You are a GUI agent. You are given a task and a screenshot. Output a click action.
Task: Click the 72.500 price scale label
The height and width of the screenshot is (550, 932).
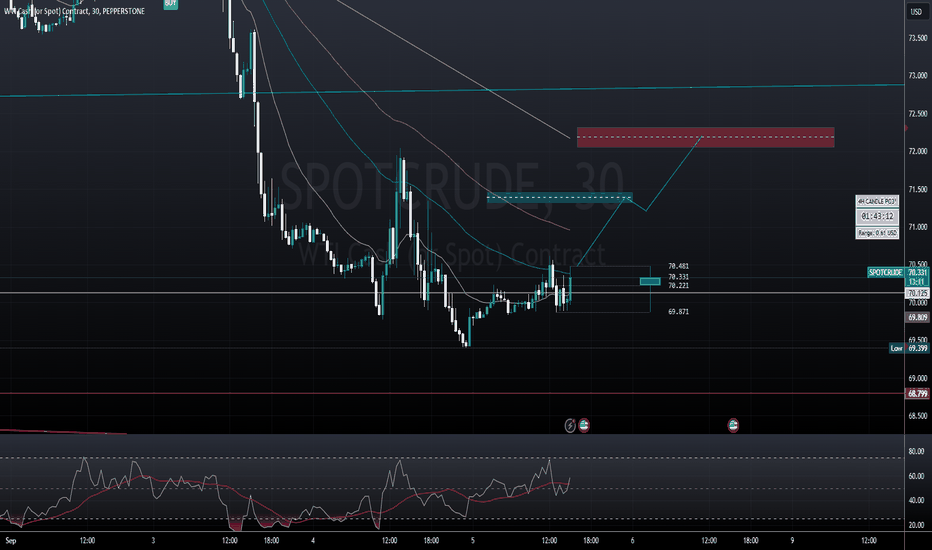pos(918,114)
